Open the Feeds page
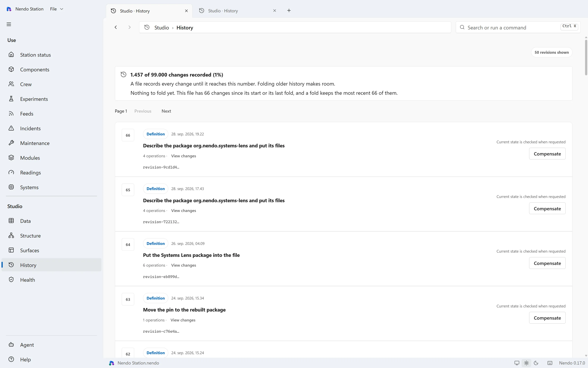 [51, 114]
